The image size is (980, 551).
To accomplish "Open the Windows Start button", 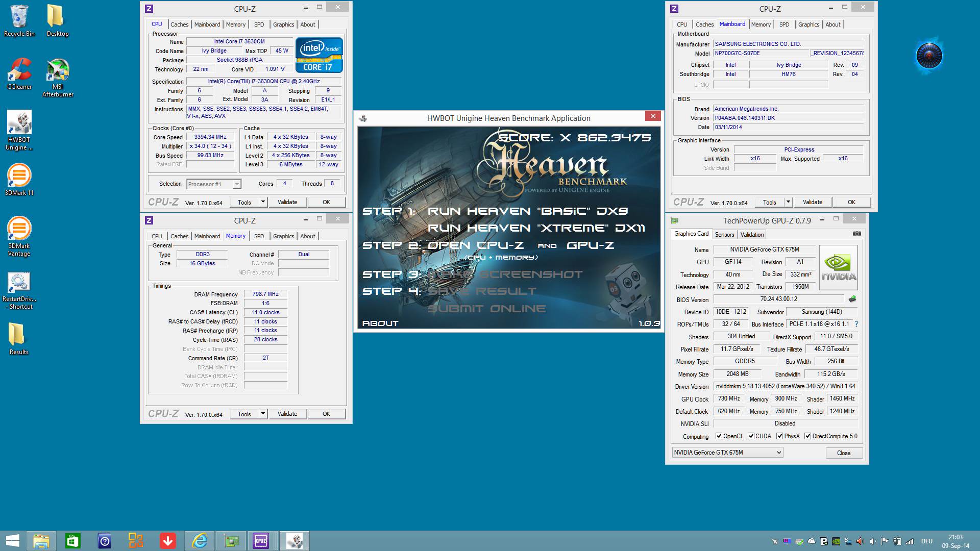I will pyautogui.click(x=12, y=541).
